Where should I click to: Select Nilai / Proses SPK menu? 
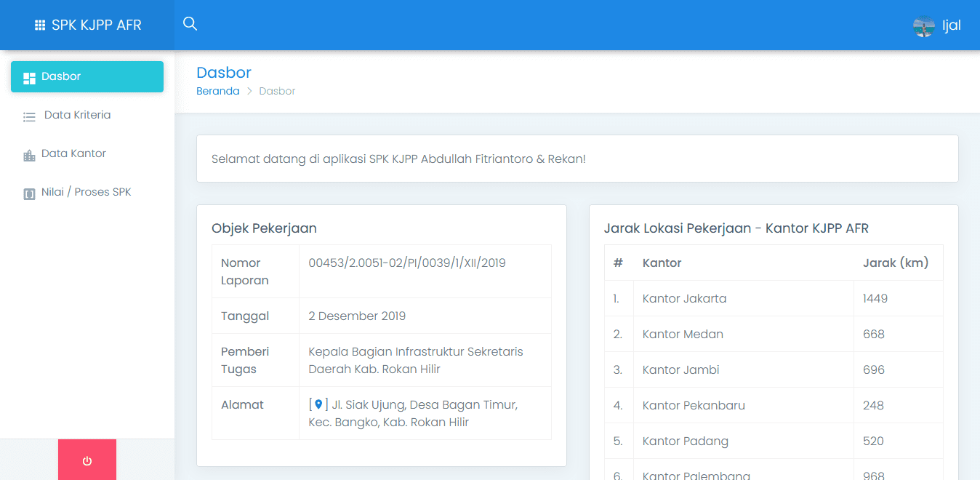coord(87,192)
